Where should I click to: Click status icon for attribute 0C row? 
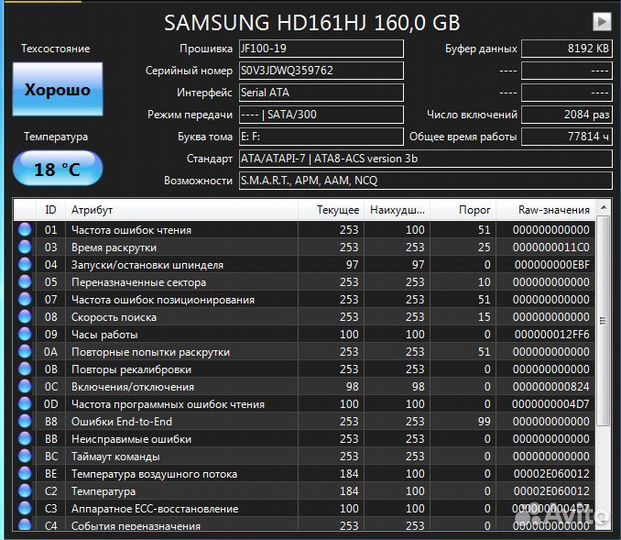[25, 387]
